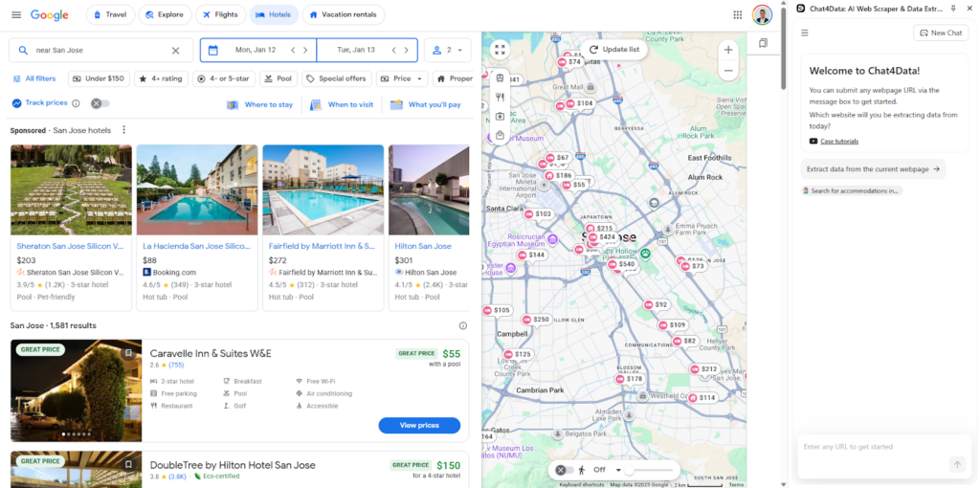Viewport: 980px width, 488px height.
Task: Open the Google main menu hamburger icon
Action: pyautogui.click(x=16, y=15)
